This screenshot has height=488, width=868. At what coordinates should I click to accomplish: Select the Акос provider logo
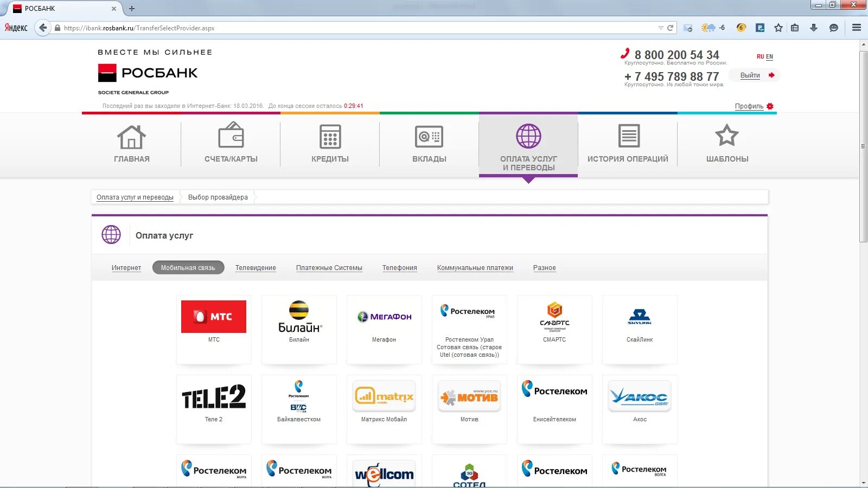(x=640, y=396)
